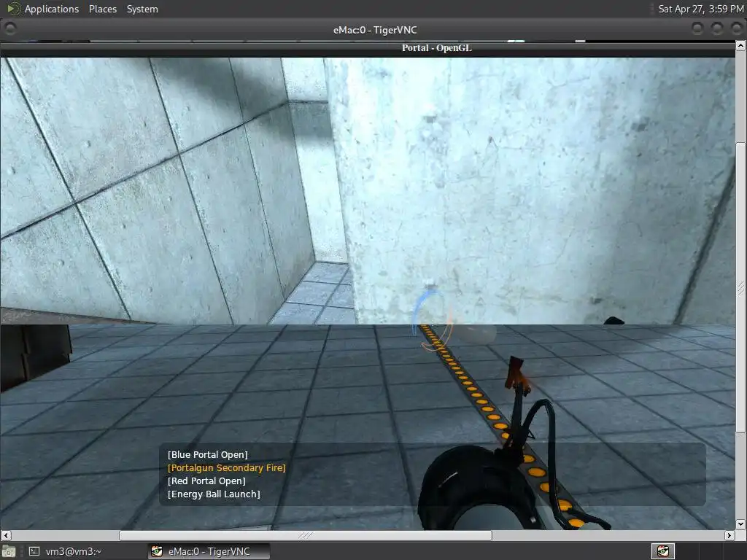Click the blue-orange portal crosshair
Image resolution: width=747 pixels, height=560 pixels.
433,322
